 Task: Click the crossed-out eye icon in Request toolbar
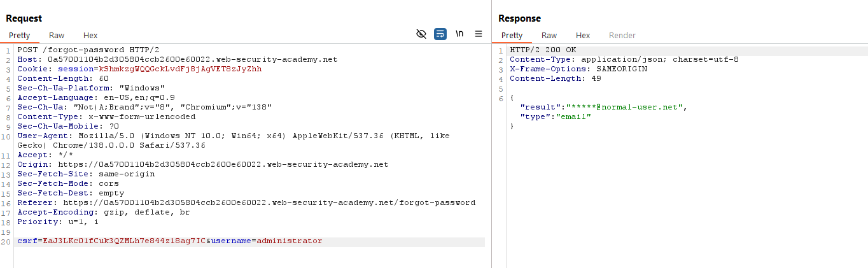[421, 34]
